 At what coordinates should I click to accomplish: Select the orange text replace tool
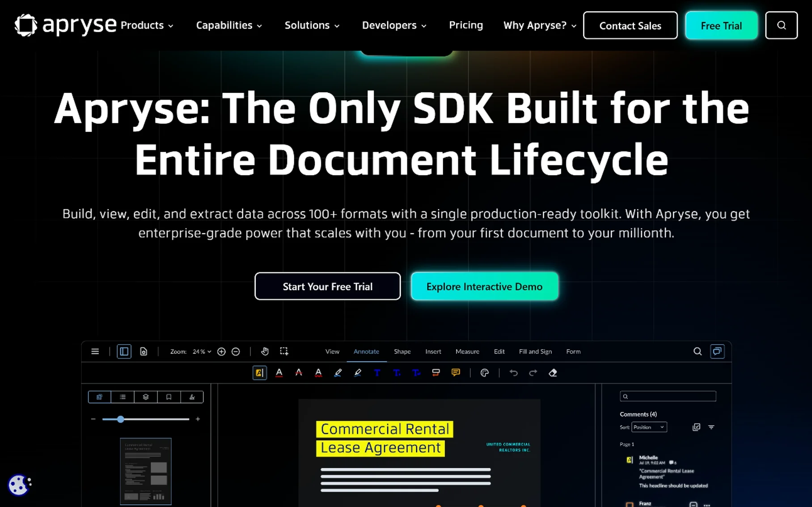pos(436,373)
